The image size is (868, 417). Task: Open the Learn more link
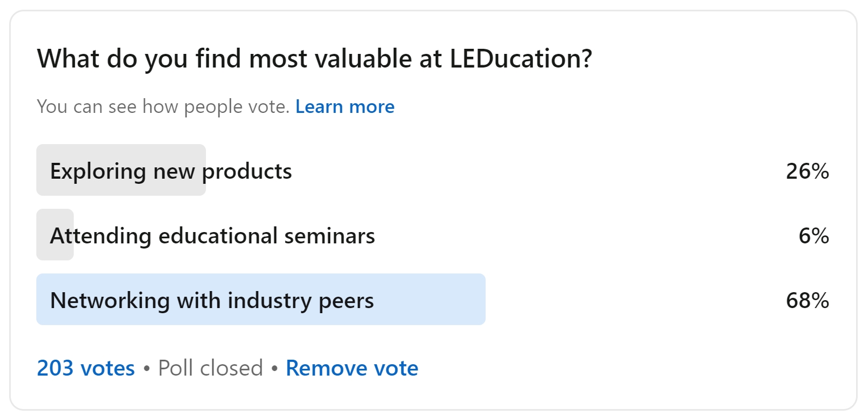(345, 107)
